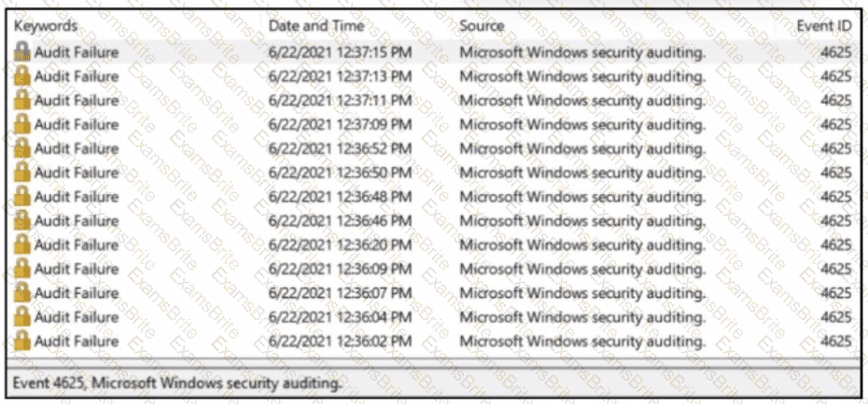Click Source text in the 12:37:13 PM row

click(x=582, y=77)
